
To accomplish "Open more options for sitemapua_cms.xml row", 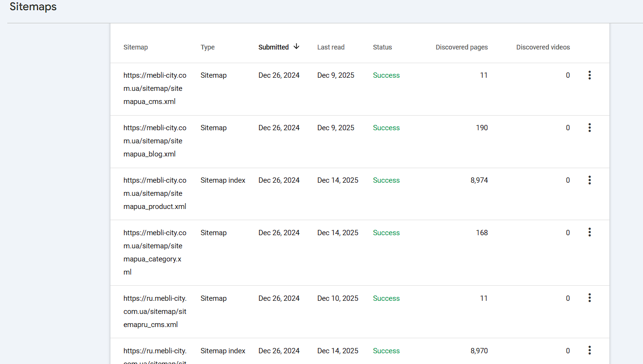I will [589, 75].
